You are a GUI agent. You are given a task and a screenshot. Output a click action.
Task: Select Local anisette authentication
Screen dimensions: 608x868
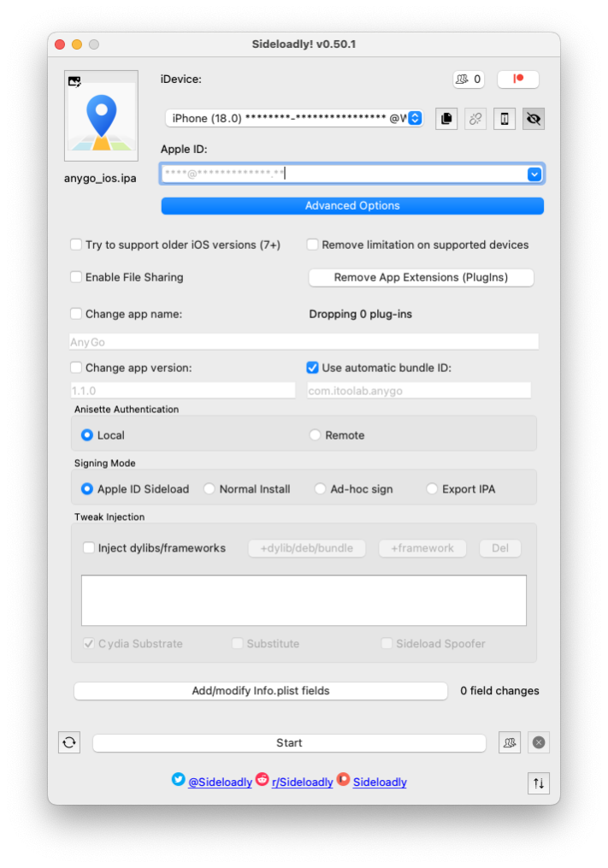87,435
